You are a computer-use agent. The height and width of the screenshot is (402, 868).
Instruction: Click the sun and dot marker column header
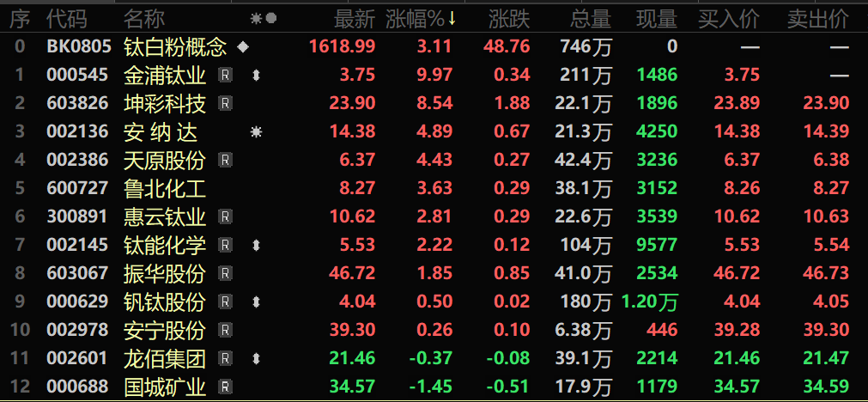click(x=263, y=19)
